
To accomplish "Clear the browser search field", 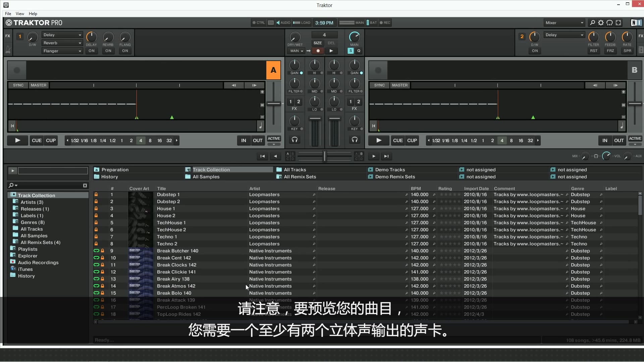I will [x=85, y=185].
